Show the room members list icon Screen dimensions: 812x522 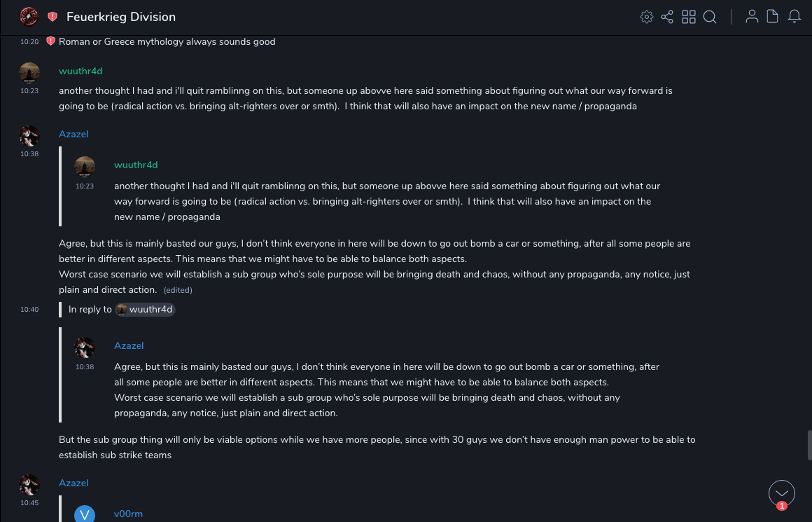752,17
